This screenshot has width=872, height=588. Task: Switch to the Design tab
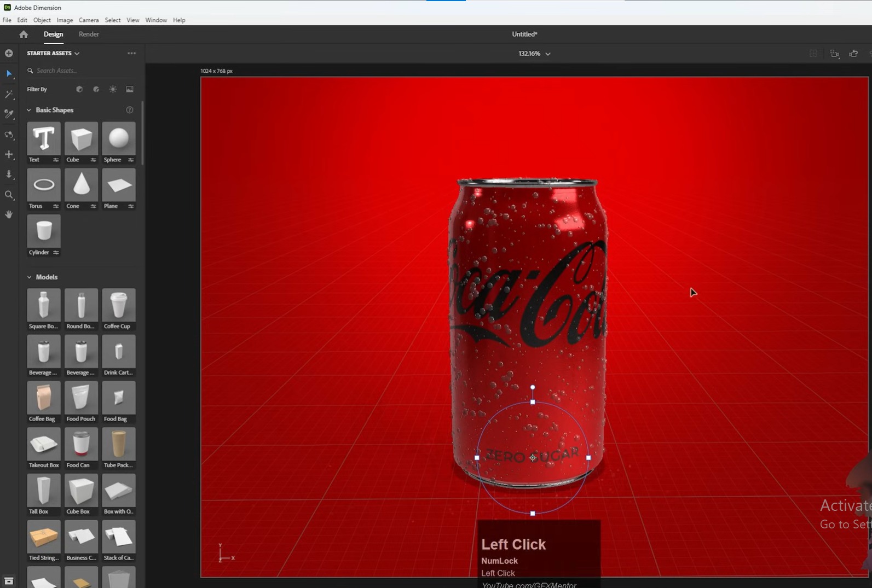53,34
